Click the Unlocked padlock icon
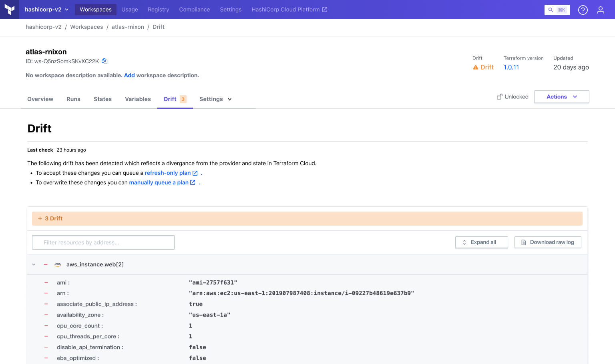This screenshot has width=615, height=364. pyautogui.click(x=499, y=96)
